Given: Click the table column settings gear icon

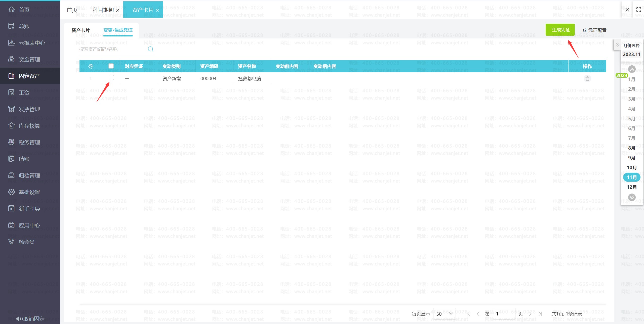Looking at the screenshot, I should click(91, 66).
